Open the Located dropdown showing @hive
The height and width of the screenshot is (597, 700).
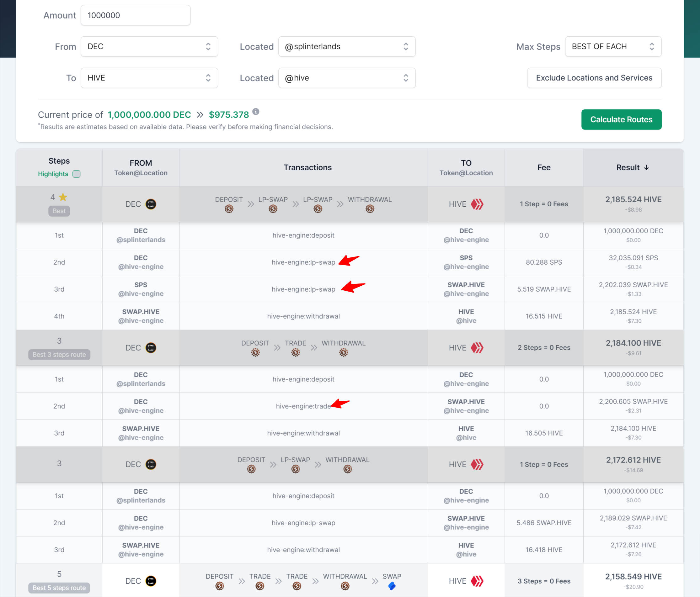point(347,78)
